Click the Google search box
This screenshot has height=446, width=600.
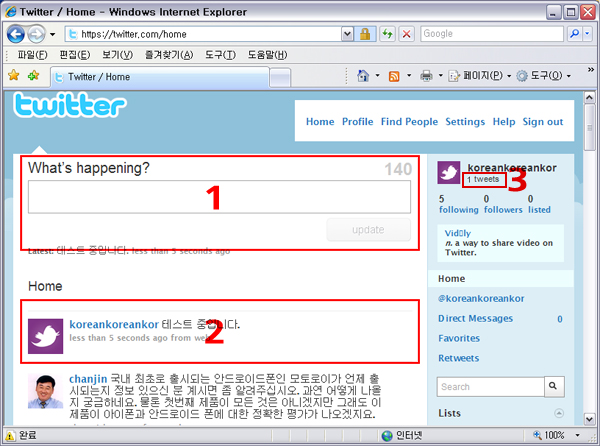492,34
